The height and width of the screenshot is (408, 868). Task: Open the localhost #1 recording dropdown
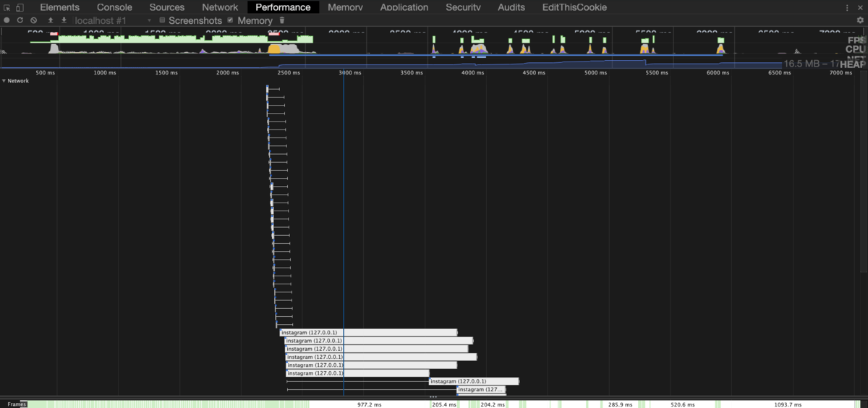(113, 20)
